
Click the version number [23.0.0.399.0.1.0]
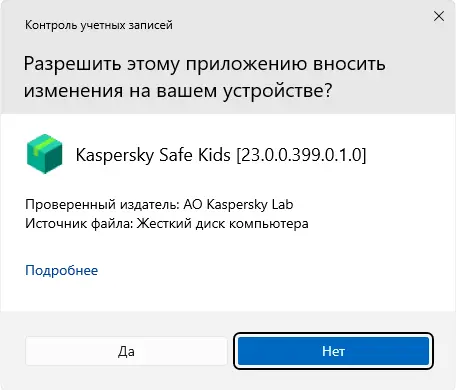tap(301, 155)
